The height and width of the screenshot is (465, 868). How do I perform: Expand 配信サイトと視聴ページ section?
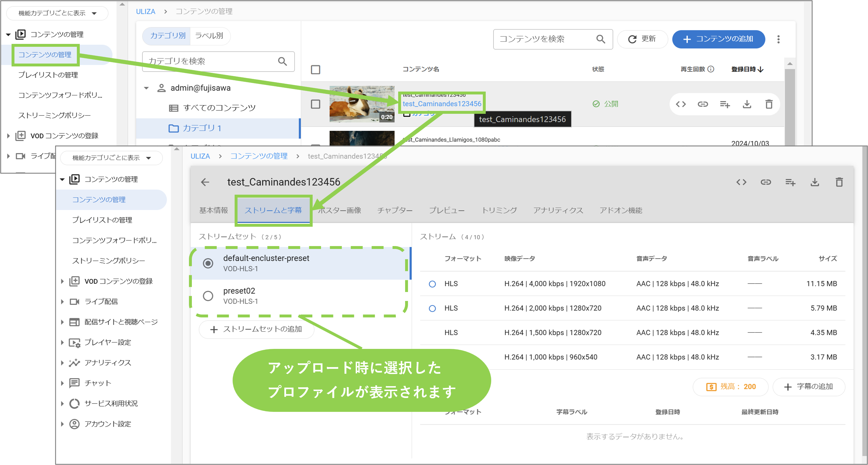tap(62, 322)
